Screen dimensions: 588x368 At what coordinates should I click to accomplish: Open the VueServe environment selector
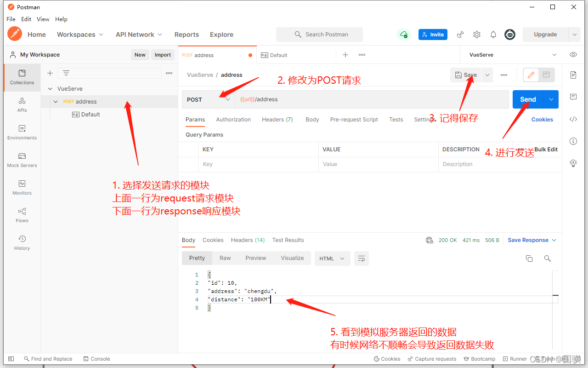[513, 55]
